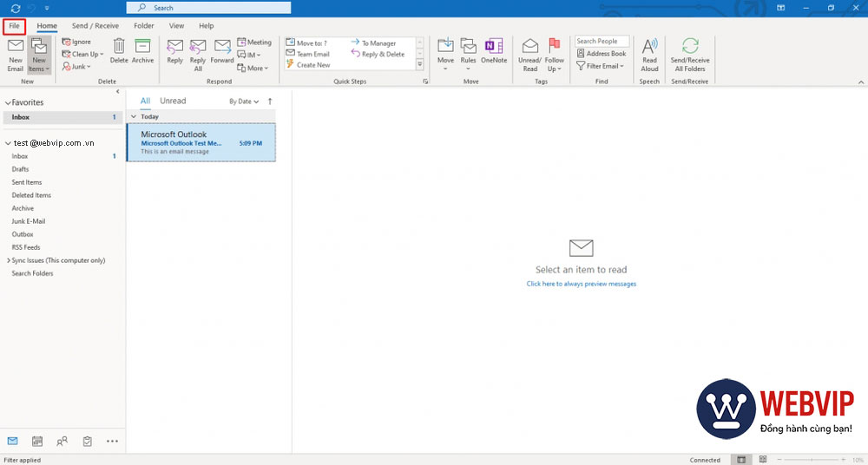Collapse the Today group
The height and width of the screenshot is (465, 868).
pos(134,117)
